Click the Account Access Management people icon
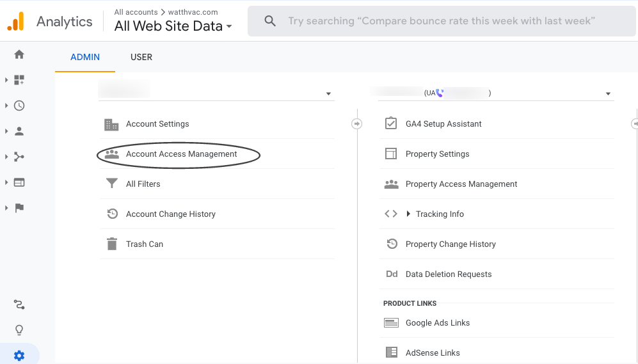 click(111, 154)
